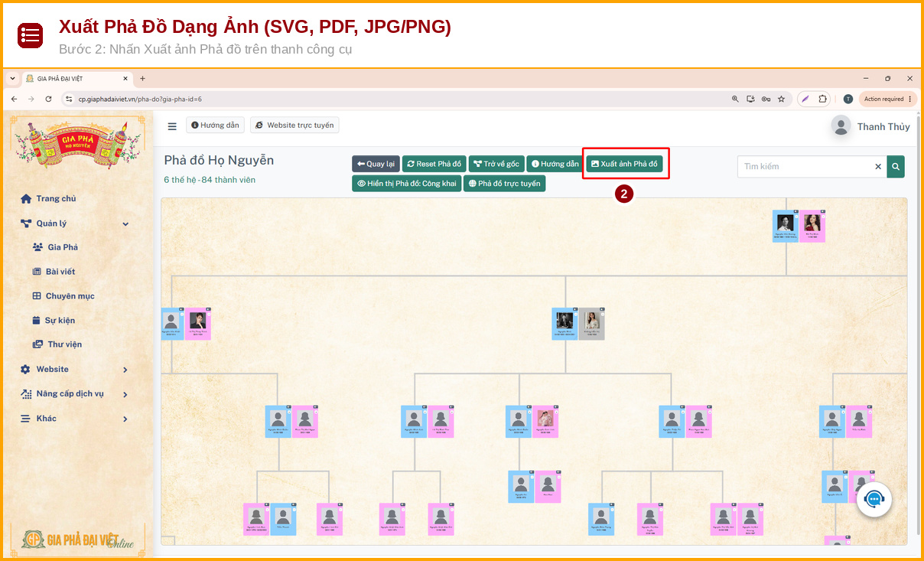
Task: Collapse the Quản lý sidebar section
Action: [75, 223]
